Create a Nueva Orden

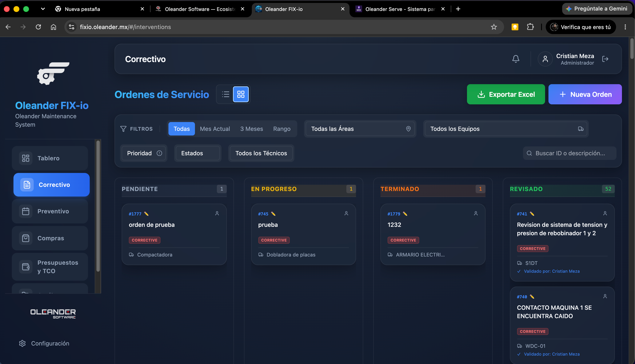click(585, 94)
